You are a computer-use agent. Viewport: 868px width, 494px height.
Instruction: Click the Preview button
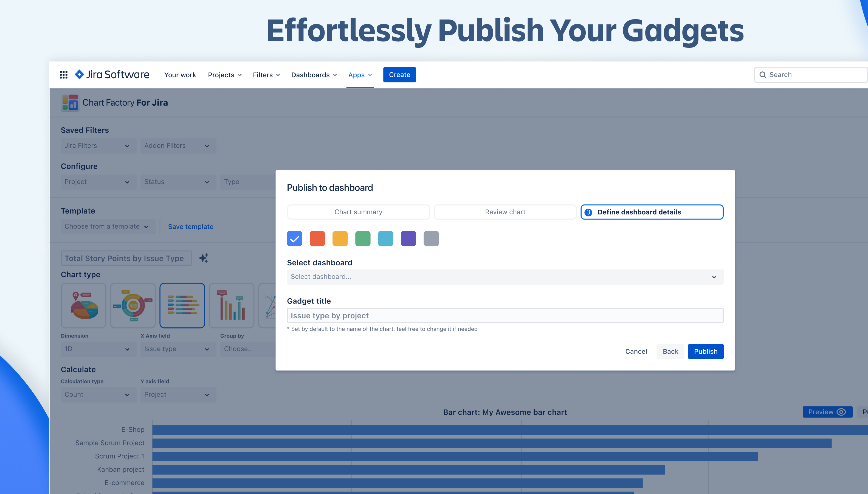pos(827,412)
